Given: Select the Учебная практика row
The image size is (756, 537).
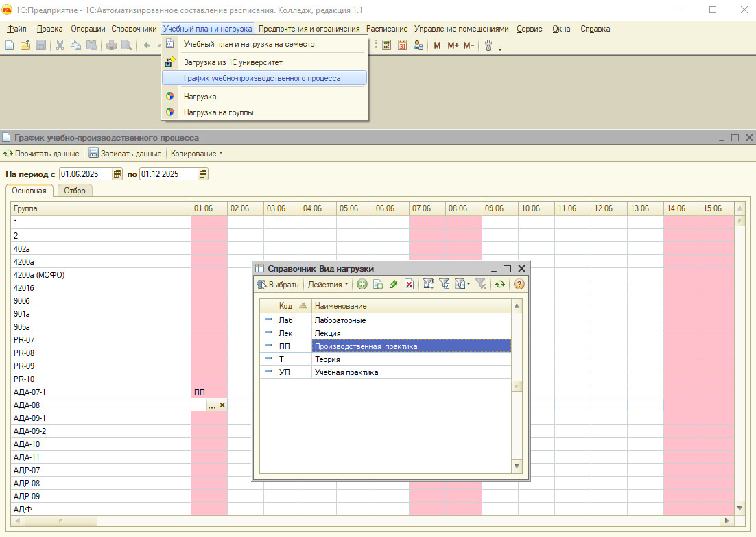Looking at the screenshot, I should (x=386, y=372).
